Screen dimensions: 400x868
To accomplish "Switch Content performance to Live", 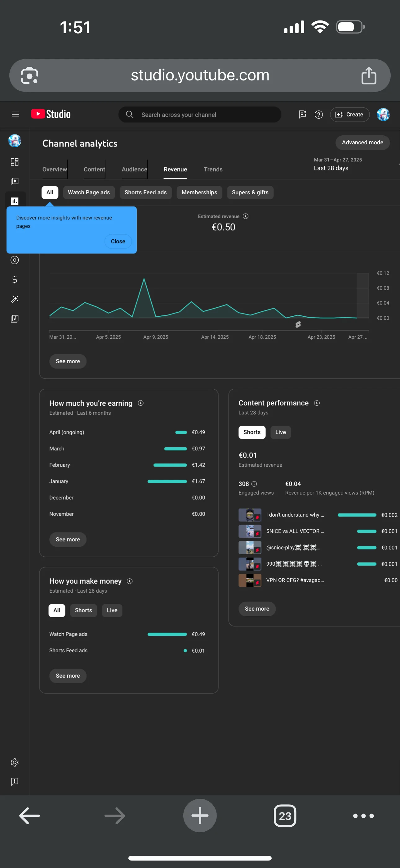I will point(280,432).
